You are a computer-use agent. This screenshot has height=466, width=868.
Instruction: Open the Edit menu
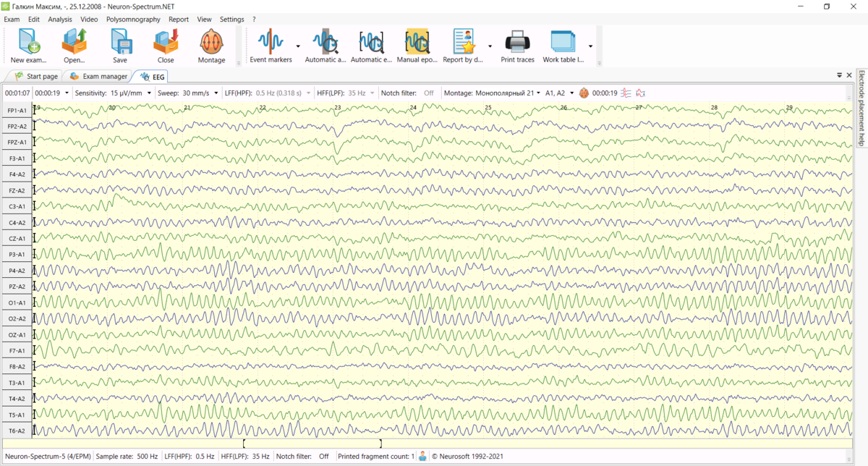pyautogui.click(x=34, y=20)
